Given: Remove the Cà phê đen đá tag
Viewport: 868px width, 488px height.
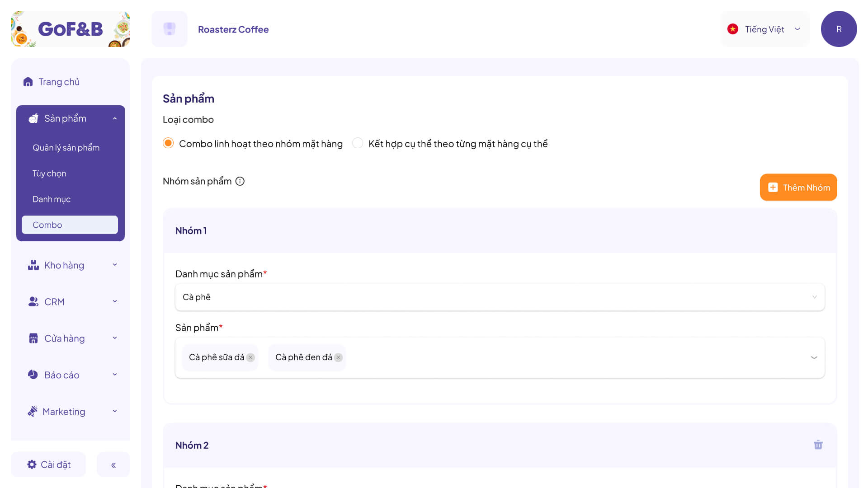Looking at the screenshot, I should pyautogui.click(x=338, y=357).
